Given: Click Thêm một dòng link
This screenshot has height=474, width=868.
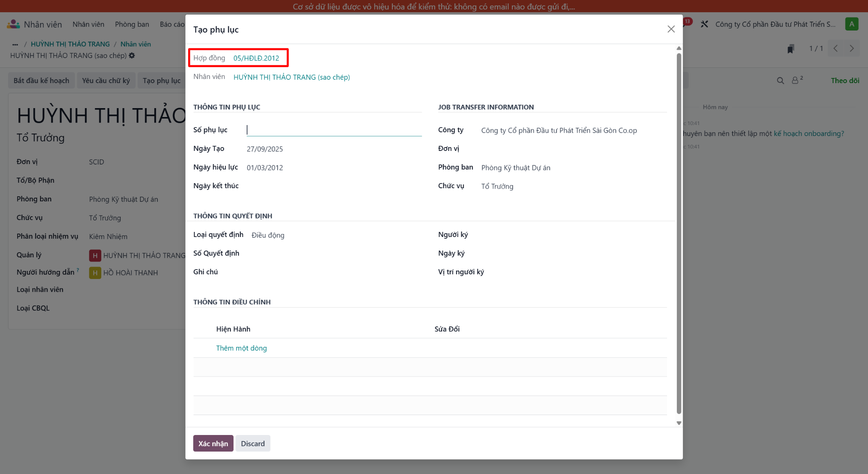Looking at the screenshot, I should click(x=242, y=348).
